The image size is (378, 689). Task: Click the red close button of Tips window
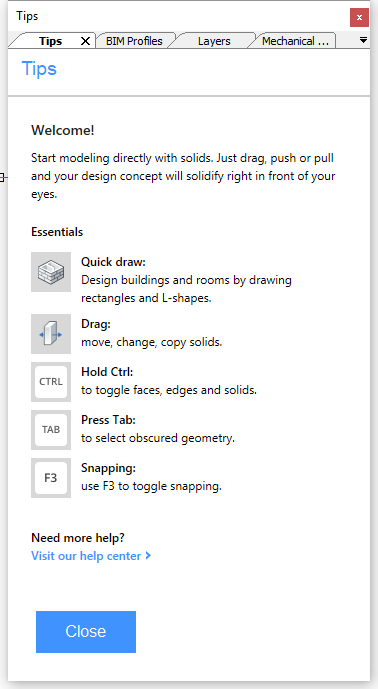pos(359,18)
